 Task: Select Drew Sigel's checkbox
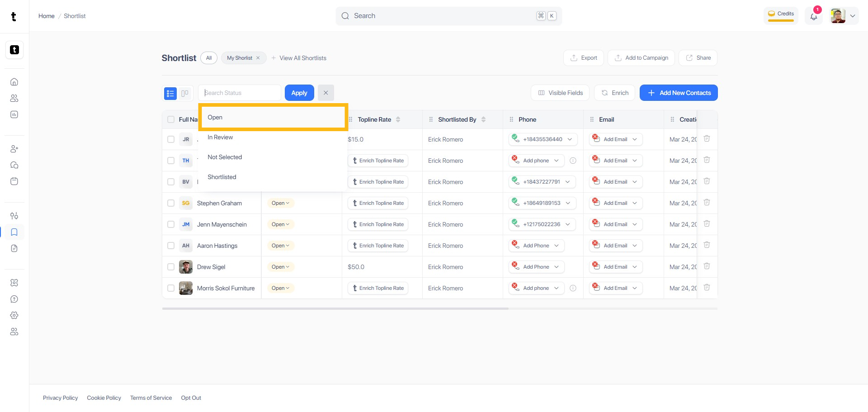(x=171, y=267)
